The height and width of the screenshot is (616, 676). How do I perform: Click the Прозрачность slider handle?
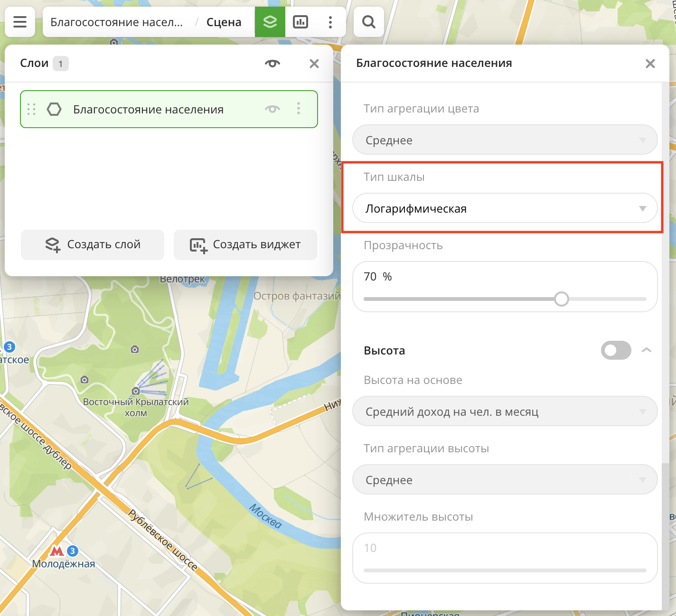pyautogui.click(x=562, y=299)
